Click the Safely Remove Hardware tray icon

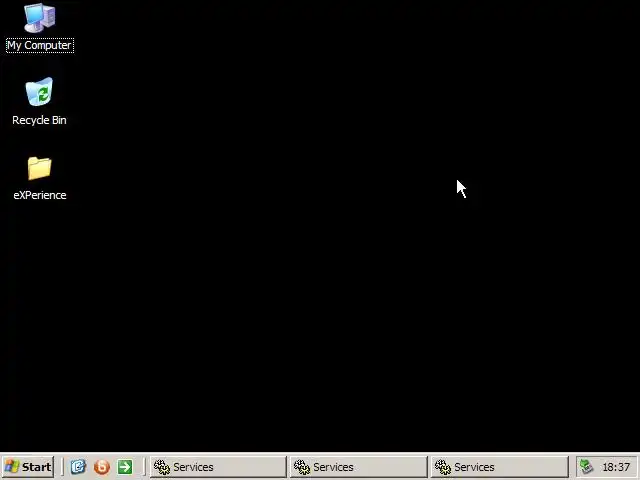587,467
